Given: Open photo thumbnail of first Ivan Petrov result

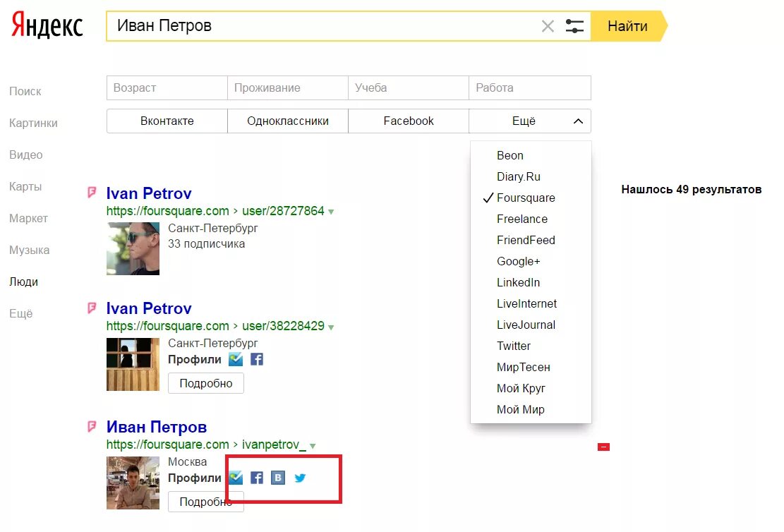Looking at the screenshot, I should [133, 248].
